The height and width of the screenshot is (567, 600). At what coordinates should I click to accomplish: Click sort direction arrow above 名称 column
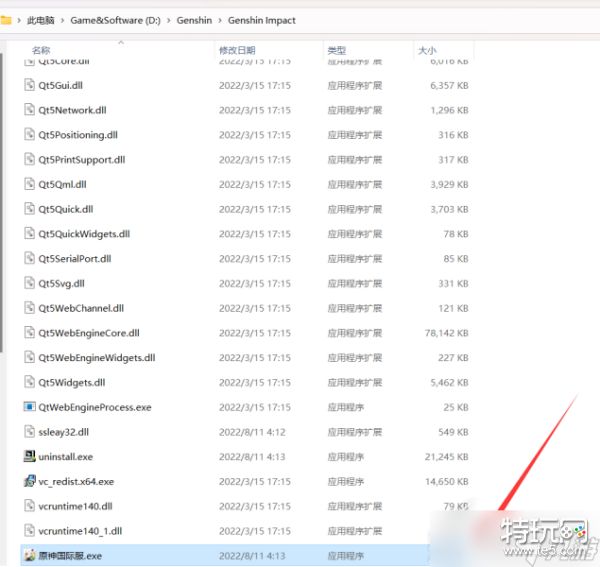tap(121, 42)
